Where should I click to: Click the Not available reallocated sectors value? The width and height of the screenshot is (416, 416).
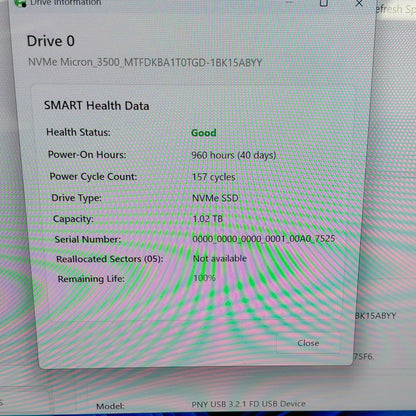click(220, 258)
